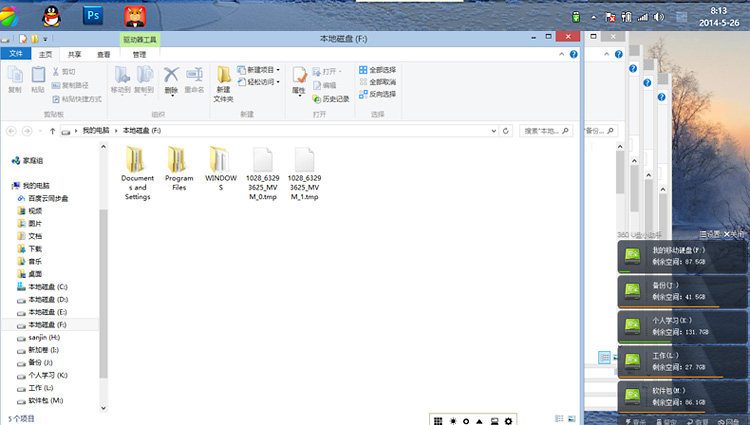Open the Open (打开) dropdown
The image size is (750, 425).
[327, 72]
